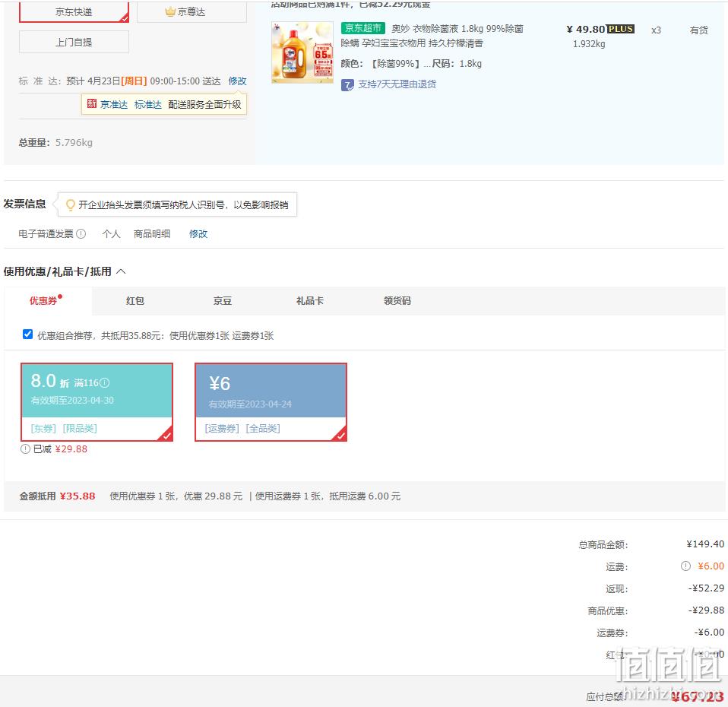Collapse 使用优惠/礼品卡/抵用 section
Viewport: 728px width, 707px height.
tap(121, 271)
